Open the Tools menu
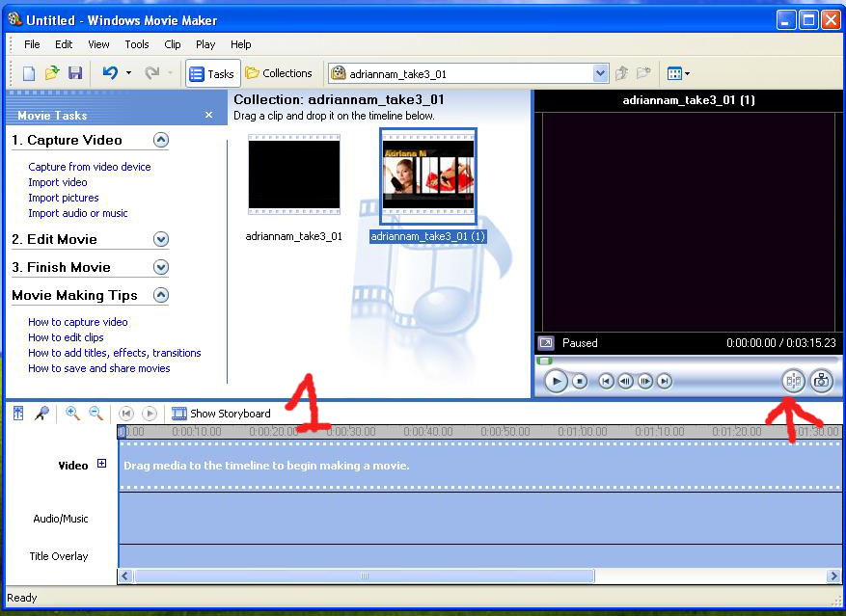The width and height of the screenshot is (846, 616). click(x=137, y=44)
